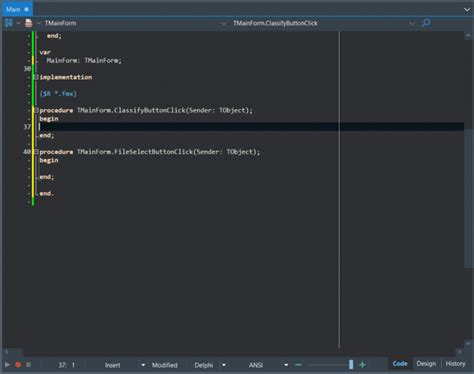The width and height of the screenshot is (474, 374).
Task: Switch to the Design tab
Action: 426,364
